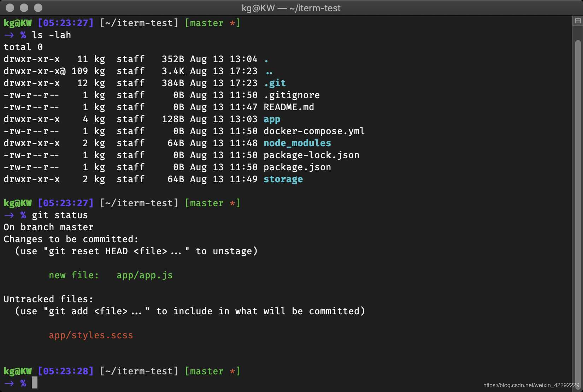The width and height of the screenshot is (583, 392).
Task: Click the '11:48' time of node_modules
Action: pos(244,143)
